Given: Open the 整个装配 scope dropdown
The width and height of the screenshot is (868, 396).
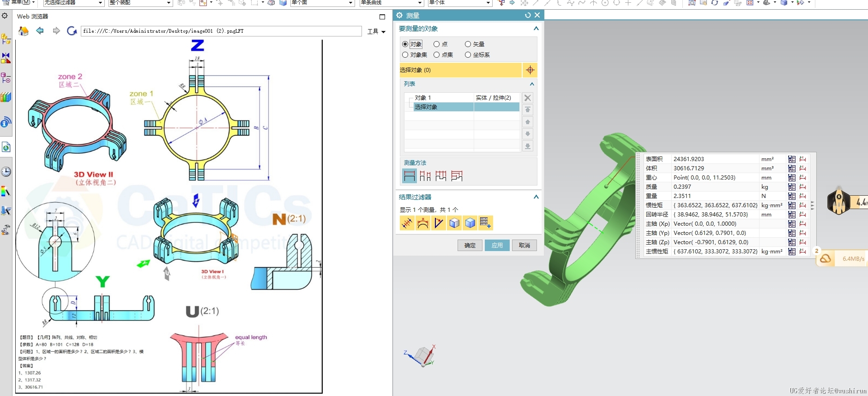Looking at the screenshot, I should tap(140, 3).
